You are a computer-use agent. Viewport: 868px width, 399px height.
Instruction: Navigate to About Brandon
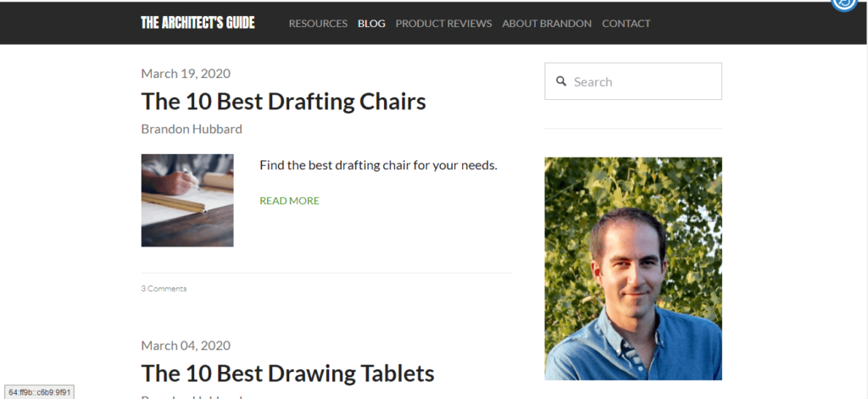[547, 24]
